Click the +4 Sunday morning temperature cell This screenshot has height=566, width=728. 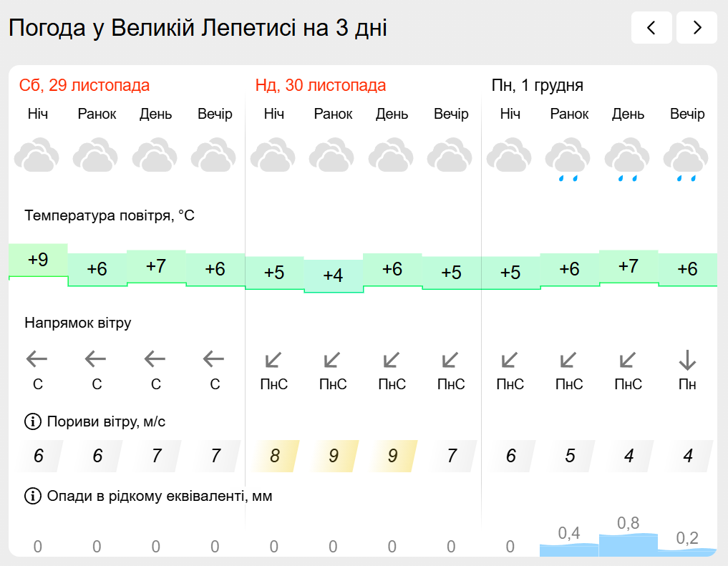click(333, 275)
